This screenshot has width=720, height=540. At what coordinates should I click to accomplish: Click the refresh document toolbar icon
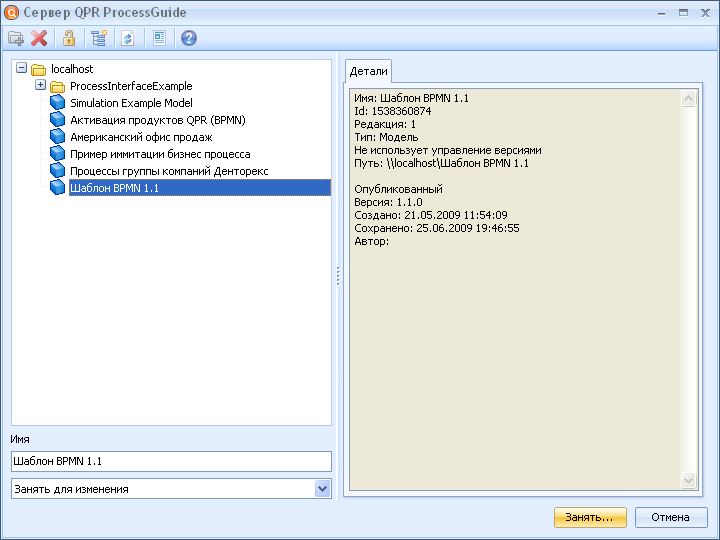pyautogui.click(x=128, y=38)
